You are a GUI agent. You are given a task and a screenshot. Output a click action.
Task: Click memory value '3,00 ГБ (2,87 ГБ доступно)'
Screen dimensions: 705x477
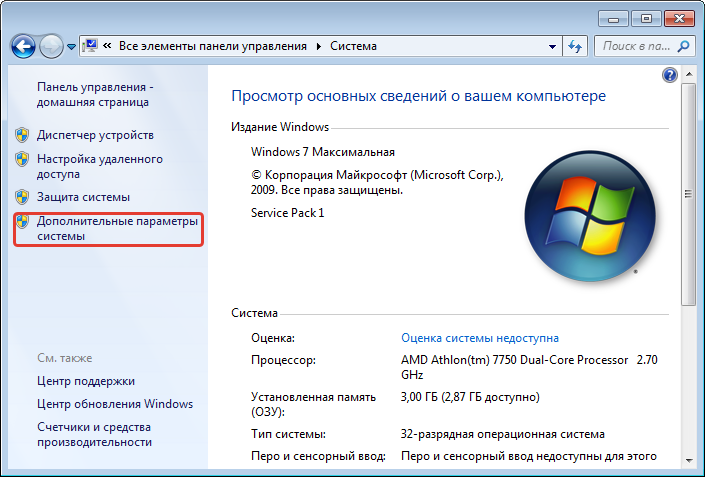470,397
